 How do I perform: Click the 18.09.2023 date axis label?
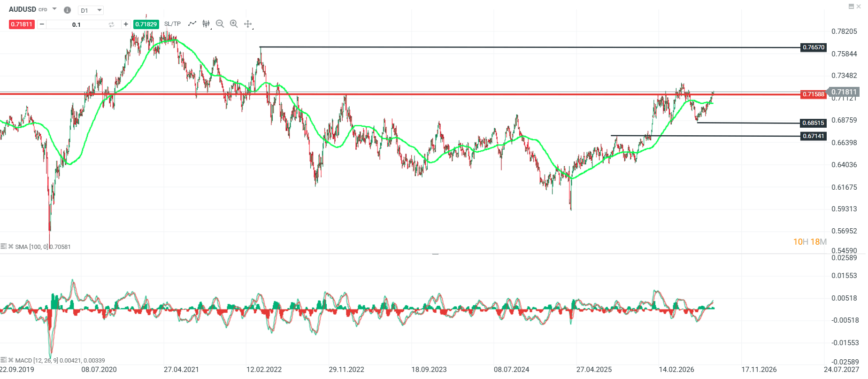coord(429,370)
